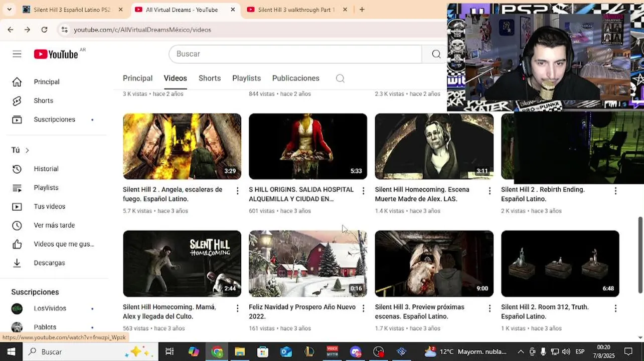Switch to Publicaciones channel tab
Image resolution: width=644 pixels, height=361 pixels.
pos(295,78)
